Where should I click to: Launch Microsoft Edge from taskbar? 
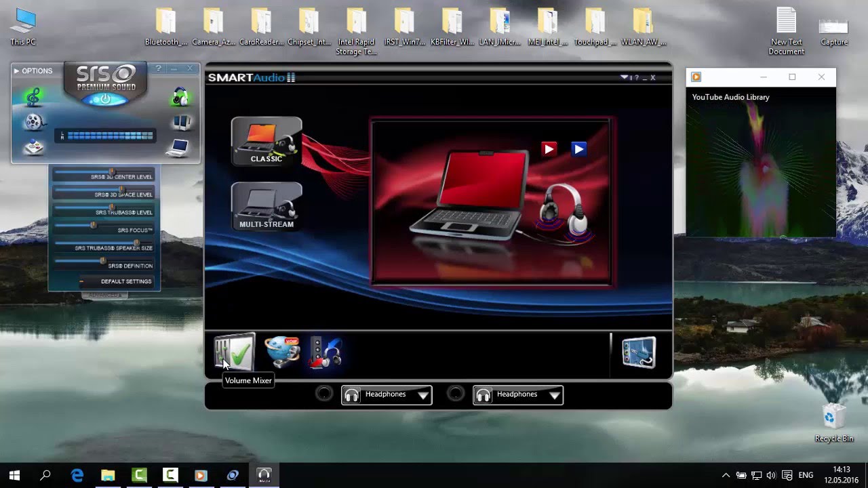[x=77, y=475]
